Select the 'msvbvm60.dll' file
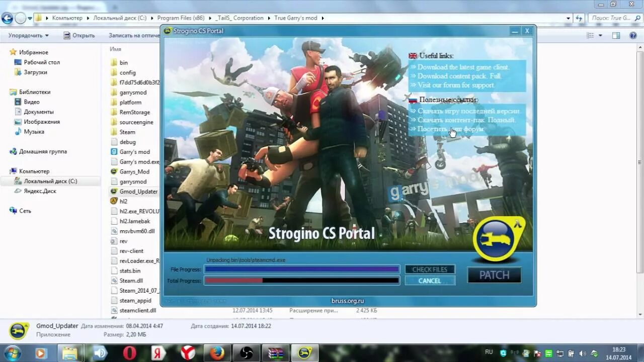 coord(137,231)
